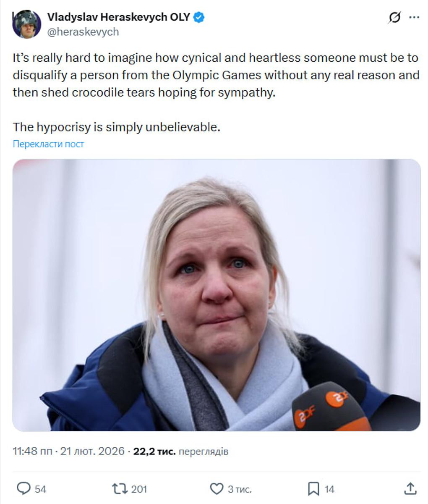Click the repost arrows icon
The image size is (428, 504).
pos(120,488)
